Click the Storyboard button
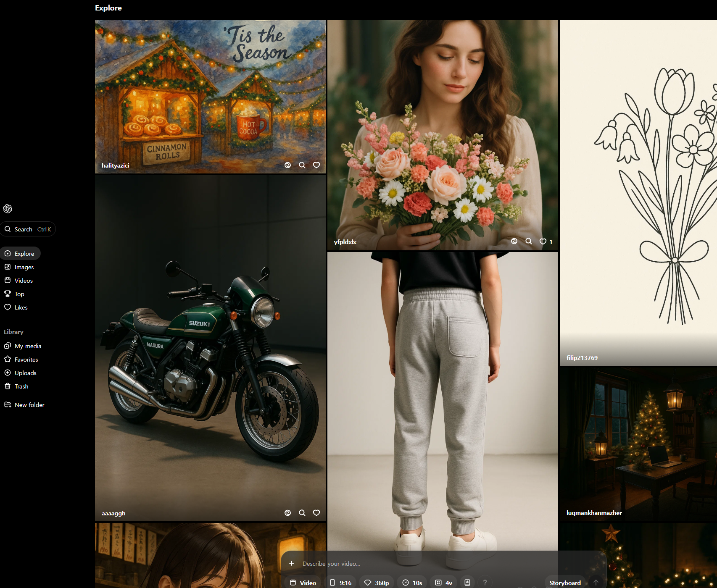 565,583
